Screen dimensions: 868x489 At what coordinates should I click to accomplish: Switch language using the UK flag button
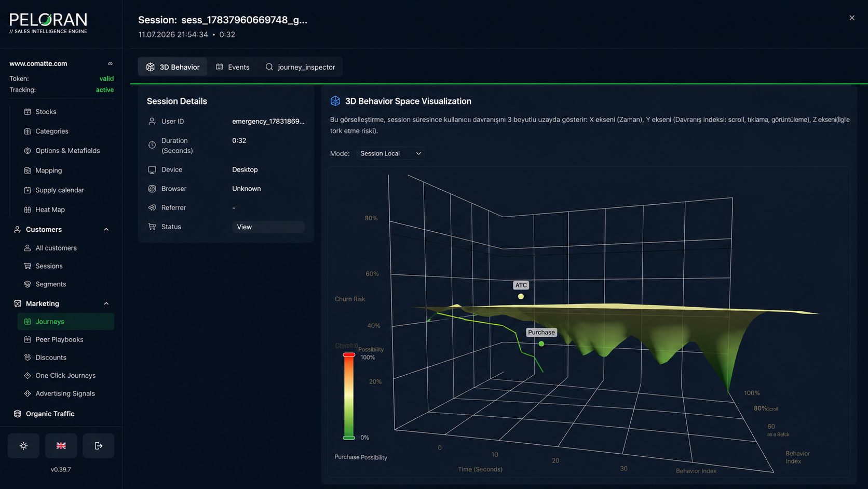tap(61, 446)
